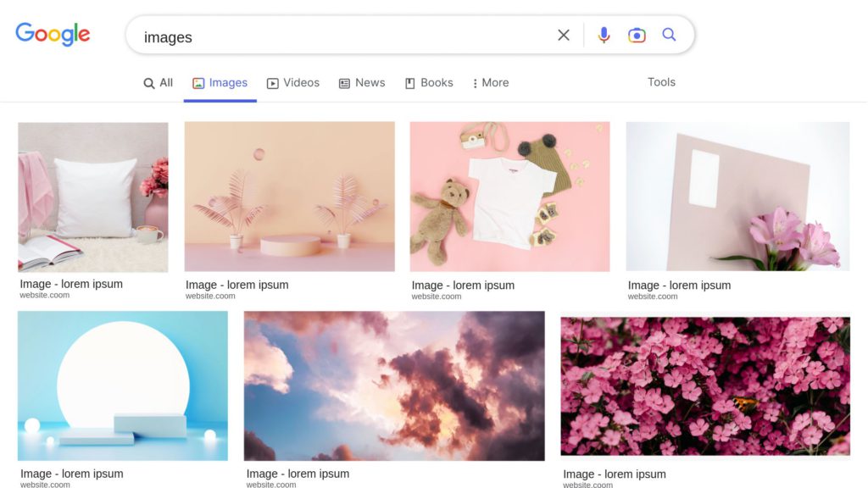The image size is (868, 488).
Task: Switch to the All tab
Action: [159, 83]
